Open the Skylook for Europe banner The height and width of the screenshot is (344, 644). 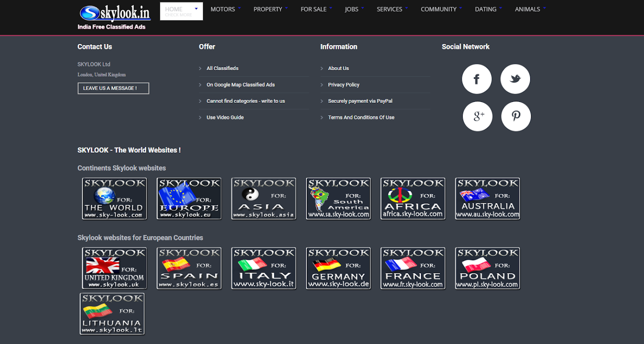189,199
